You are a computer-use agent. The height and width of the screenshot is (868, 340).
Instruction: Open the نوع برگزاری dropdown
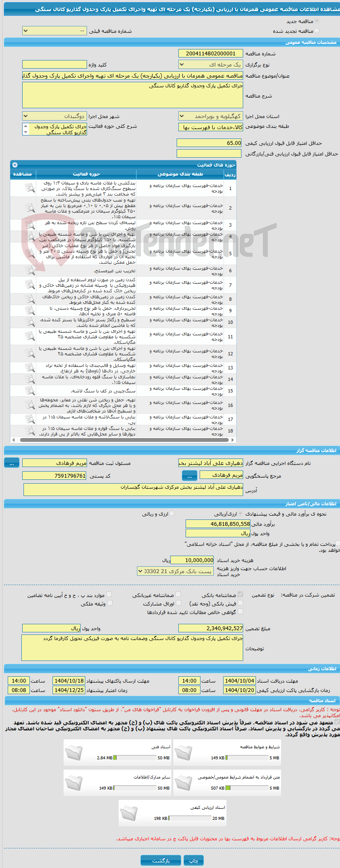point(211,65)
